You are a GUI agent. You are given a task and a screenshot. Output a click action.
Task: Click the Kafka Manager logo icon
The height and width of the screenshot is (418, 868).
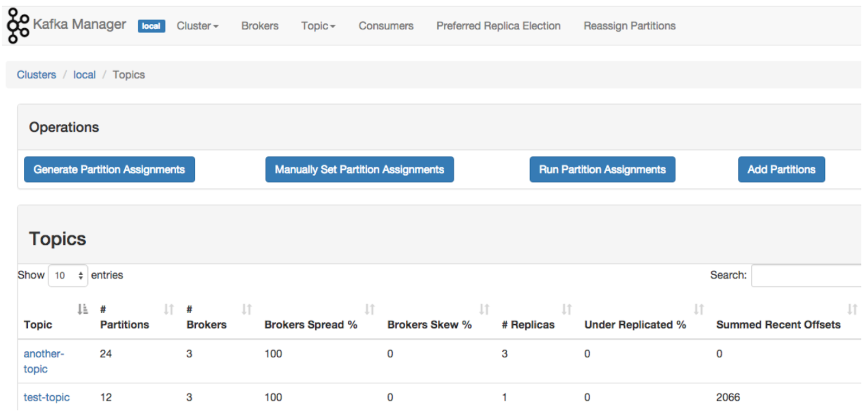[18, 26]
